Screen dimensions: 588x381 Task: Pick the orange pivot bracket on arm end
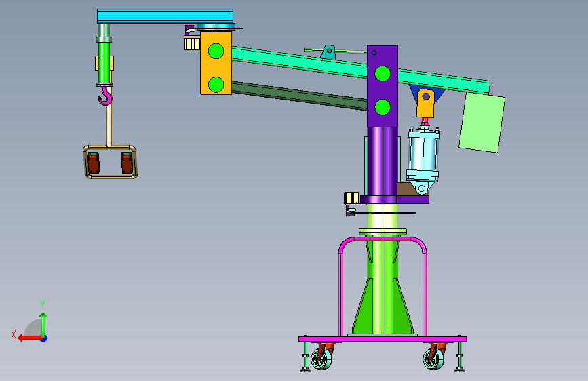click(216, 62)
